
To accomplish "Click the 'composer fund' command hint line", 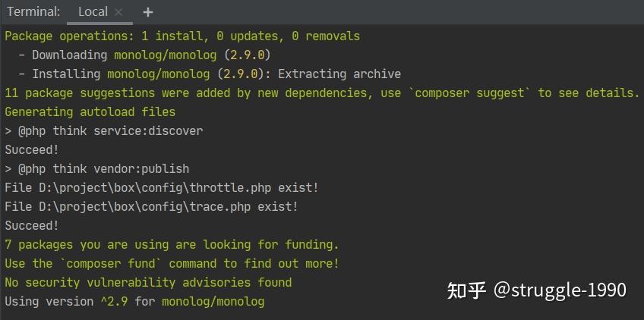I will (x=172, y=263).
